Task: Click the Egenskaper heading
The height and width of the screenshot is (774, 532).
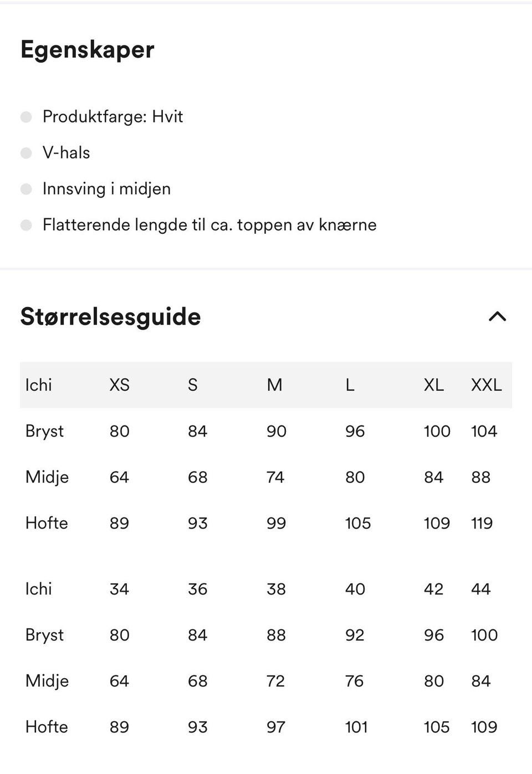Action: click(87, 50)
